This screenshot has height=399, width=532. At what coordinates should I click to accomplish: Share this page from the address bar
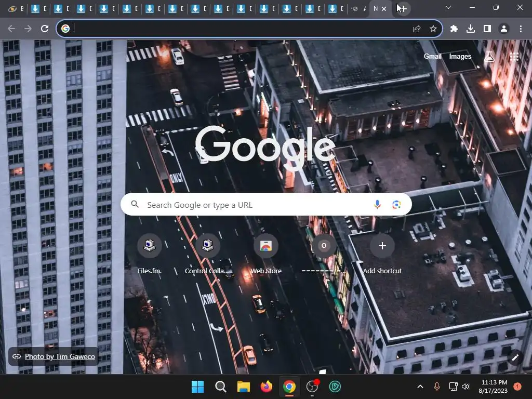417,29
